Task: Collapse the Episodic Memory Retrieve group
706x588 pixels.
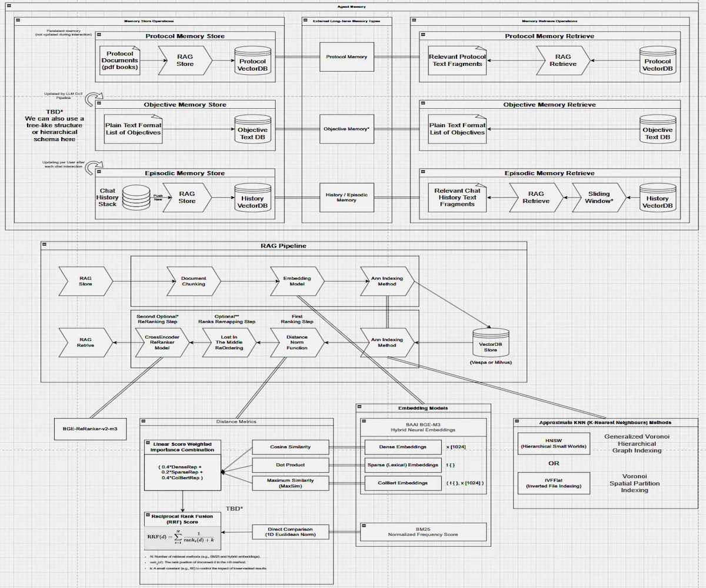Action: 423,173
